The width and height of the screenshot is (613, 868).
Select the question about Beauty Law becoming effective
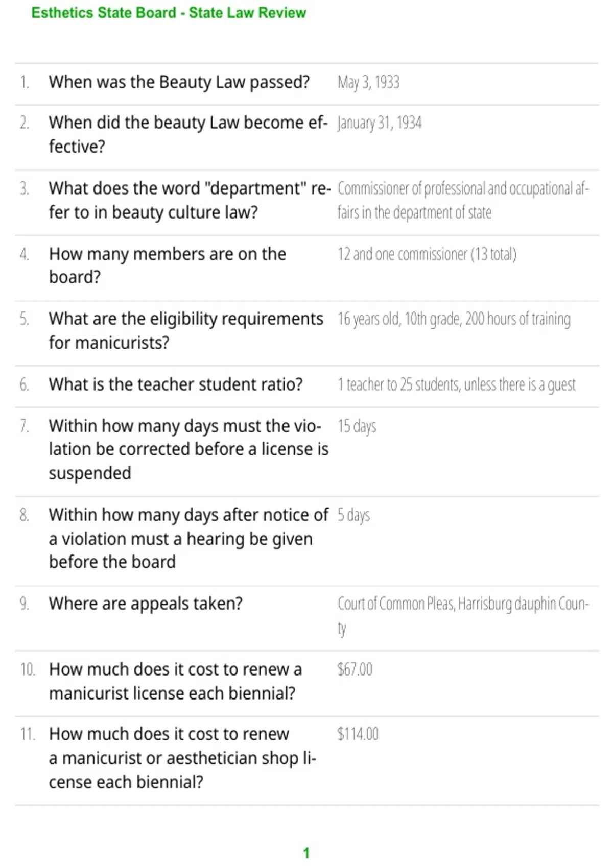pyautogui.click(x=188, y=134)
